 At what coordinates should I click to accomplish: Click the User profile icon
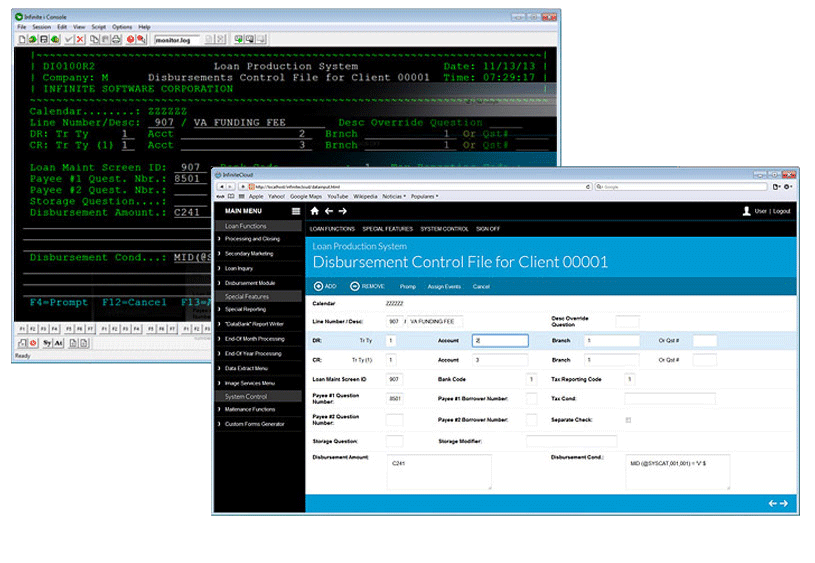point(746,211)
